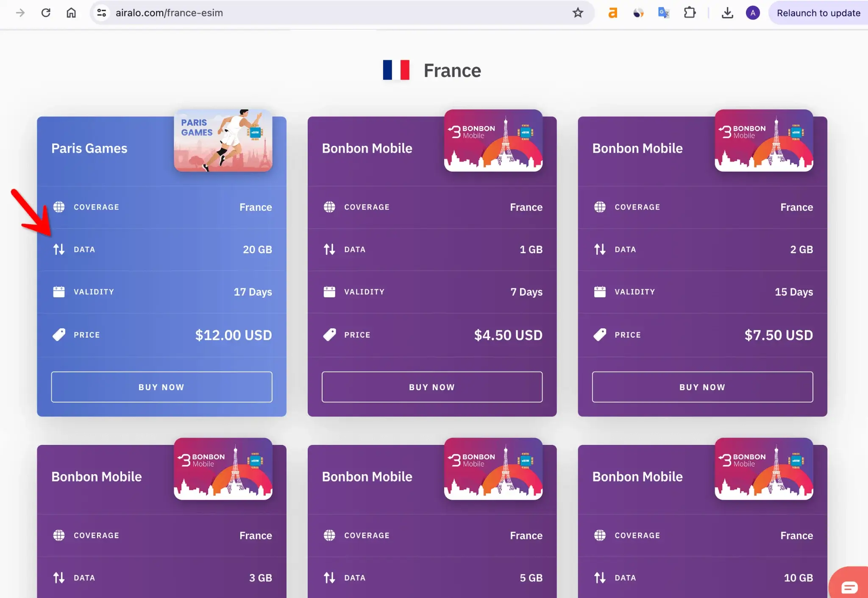Screen dimensions: 868x598
Task: Click price tag icon on Paris Games card
Action: point(59,335)
